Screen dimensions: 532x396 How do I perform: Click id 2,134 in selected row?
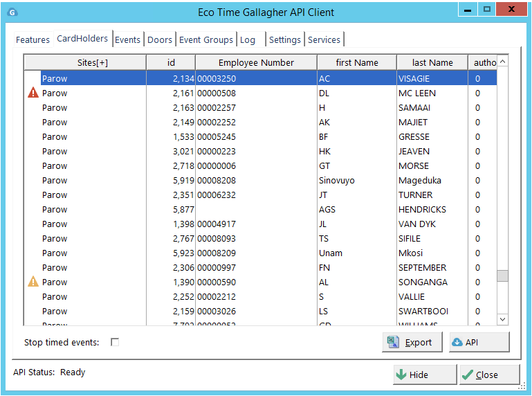[171, 78]
